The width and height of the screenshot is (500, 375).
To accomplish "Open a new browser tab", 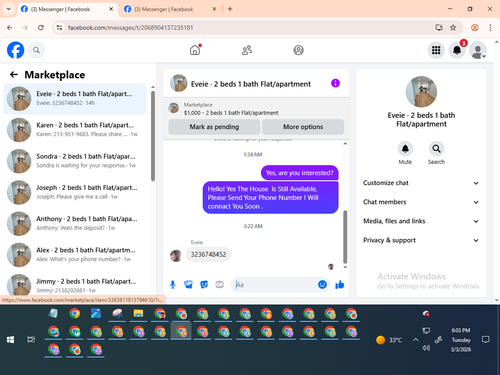I will [230, 9].
